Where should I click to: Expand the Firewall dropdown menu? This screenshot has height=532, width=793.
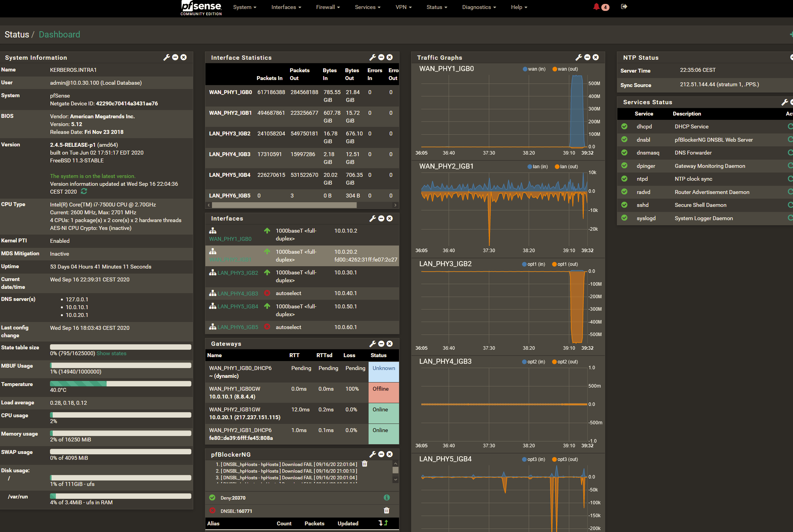click(328, 7)
